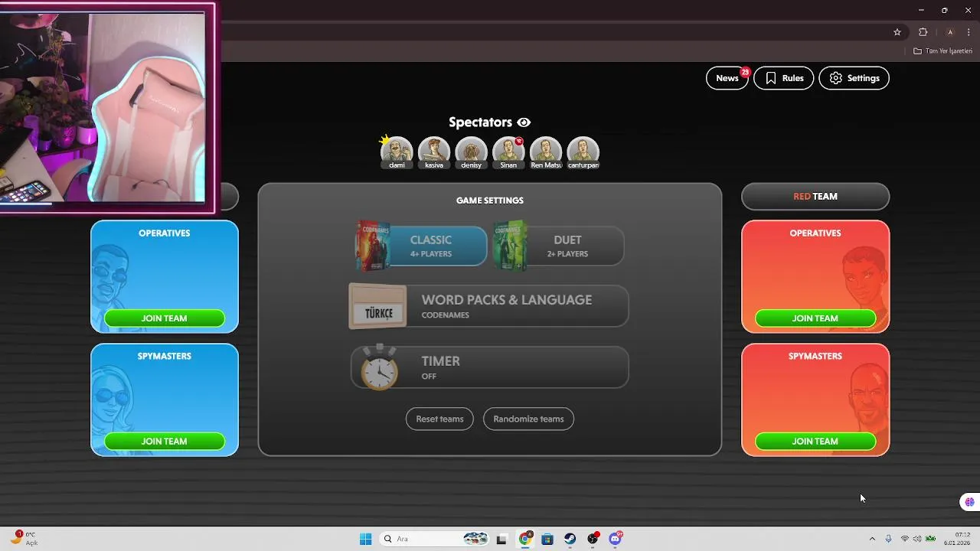Bookmark this page with star icon

(897, 32)
